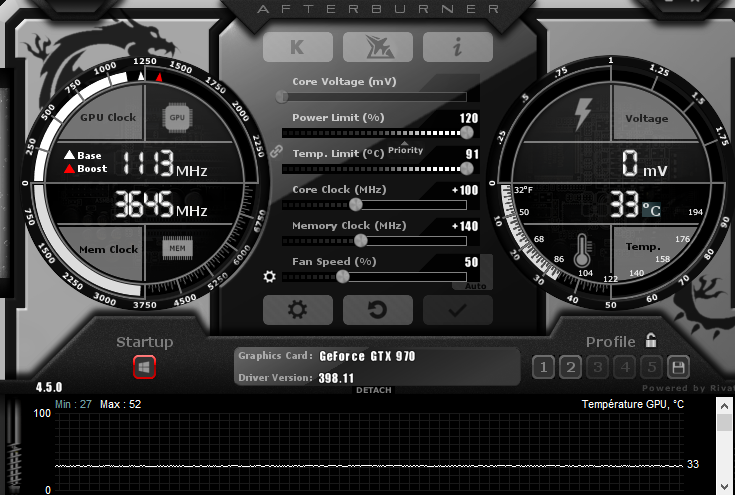The height and width of the screenshot is (495, 735).
Task: Click the Core Clock value +100
Action: tap(465, 190)
